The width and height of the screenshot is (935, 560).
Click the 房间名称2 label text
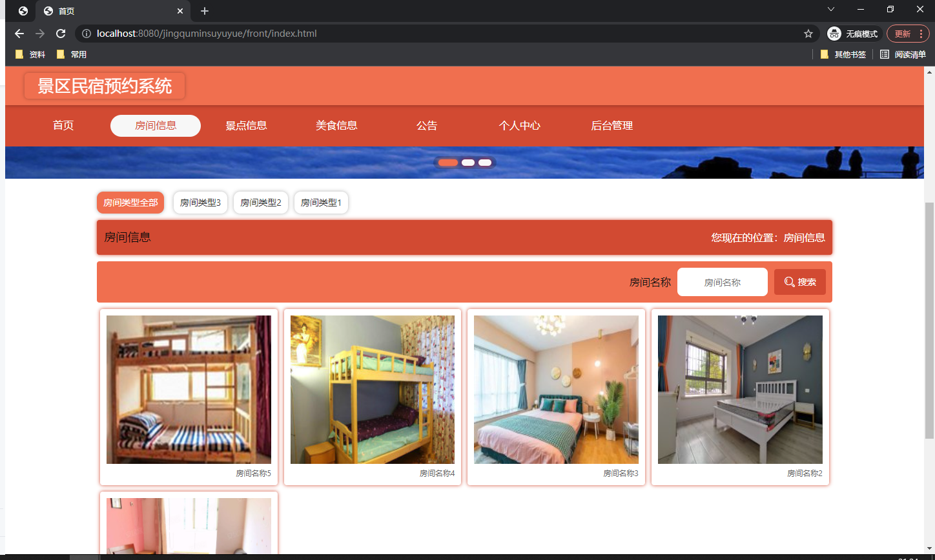click(805, 474)
